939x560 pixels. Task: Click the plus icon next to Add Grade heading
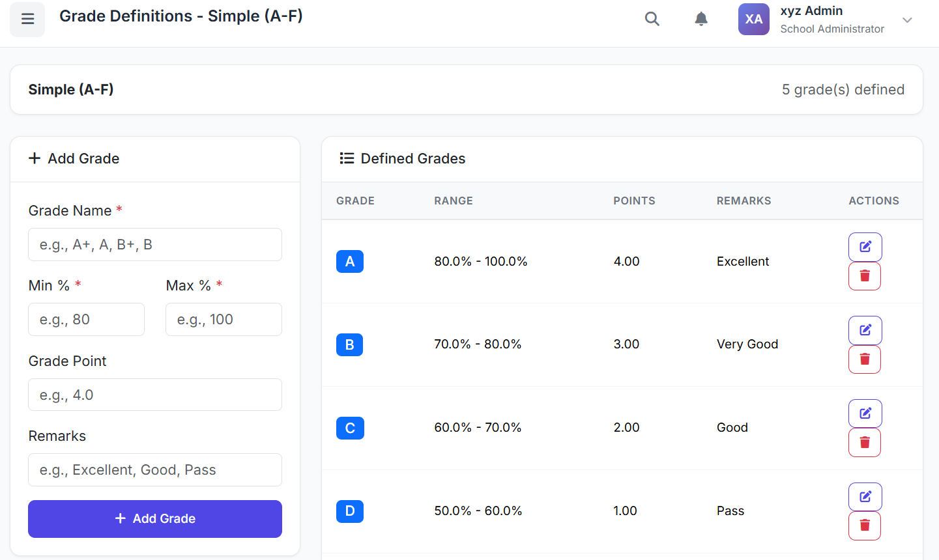click(35, 158)
